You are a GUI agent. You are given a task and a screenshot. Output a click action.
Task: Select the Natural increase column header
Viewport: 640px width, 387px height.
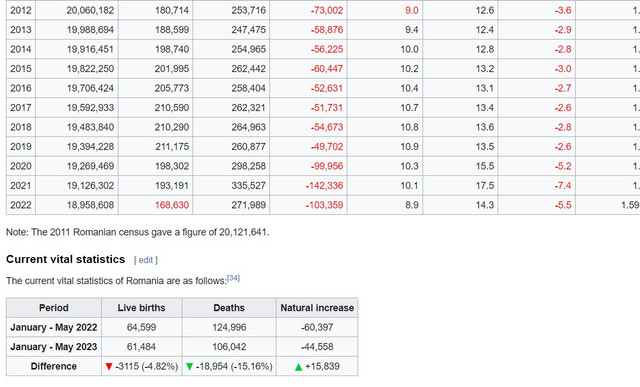[x=317, y=308]
